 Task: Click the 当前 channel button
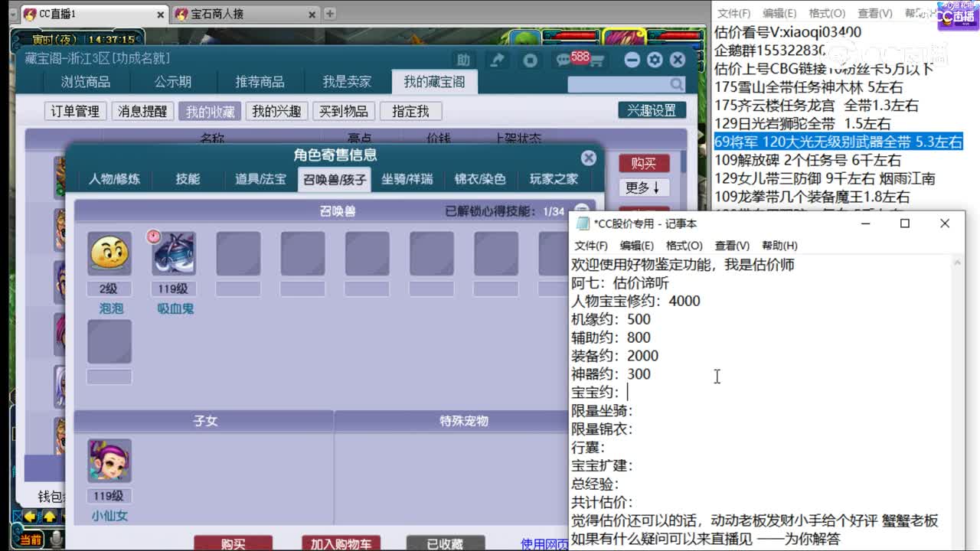click(30, 540)
